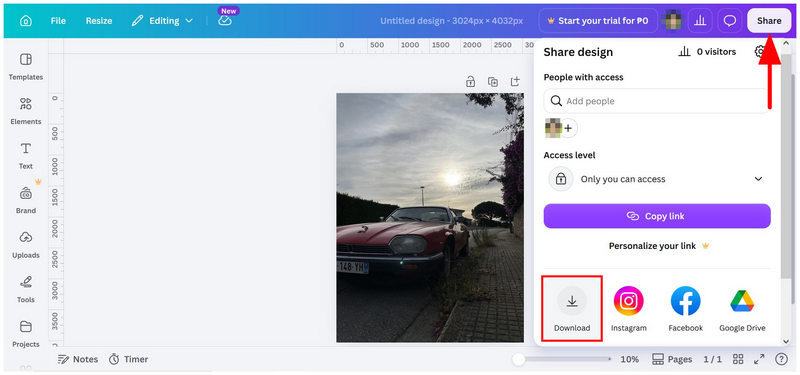
Task: Open grid view icon
Action: coord(738,359)
